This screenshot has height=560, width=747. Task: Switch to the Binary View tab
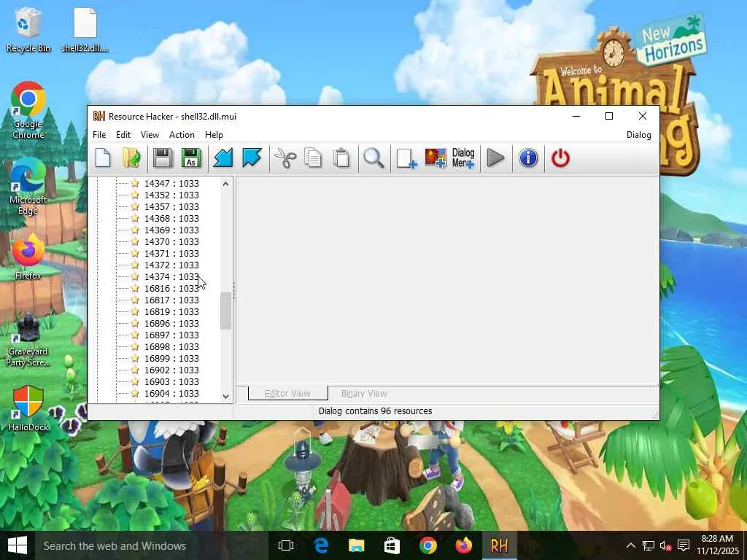click(x=364, y=393)
